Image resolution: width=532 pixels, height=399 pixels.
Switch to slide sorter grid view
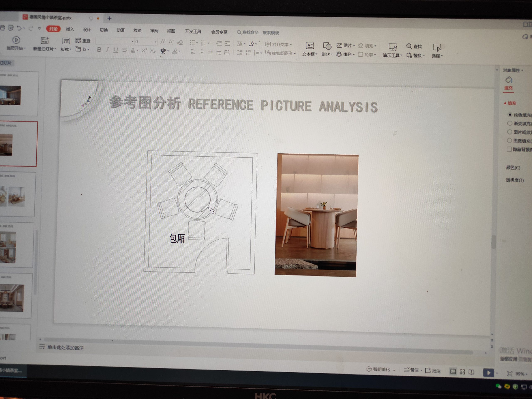click(462, 372)
